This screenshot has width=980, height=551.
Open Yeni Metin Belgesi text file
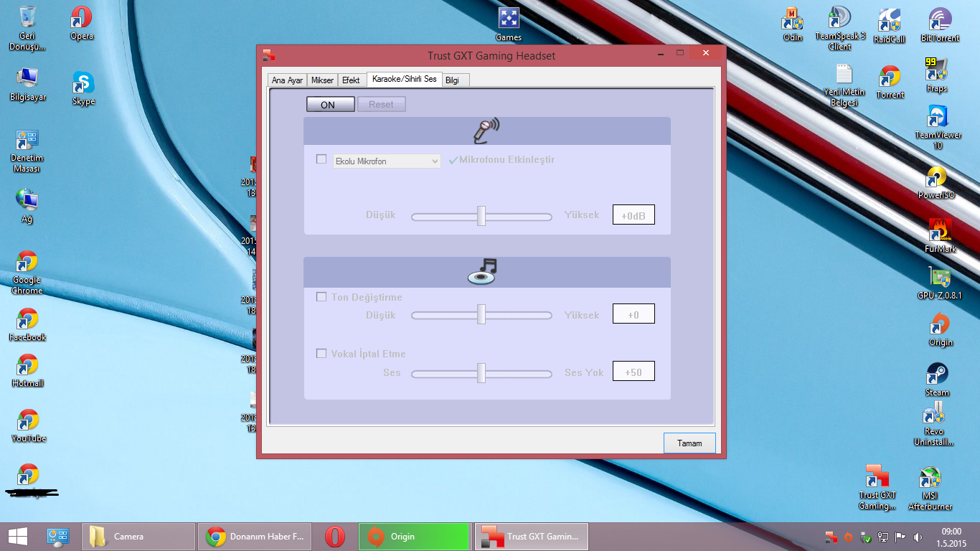click(844, 85)
